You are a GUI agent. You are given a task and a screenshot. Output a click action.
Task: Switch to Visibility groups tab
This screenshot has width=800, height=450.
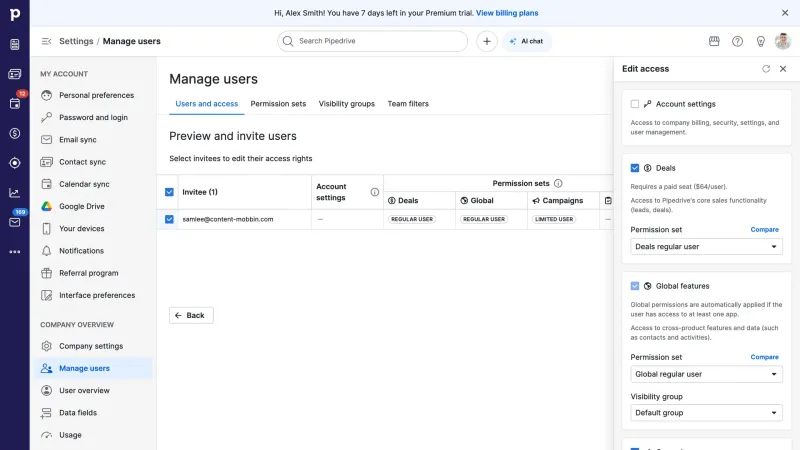click(x=346, y=104)
